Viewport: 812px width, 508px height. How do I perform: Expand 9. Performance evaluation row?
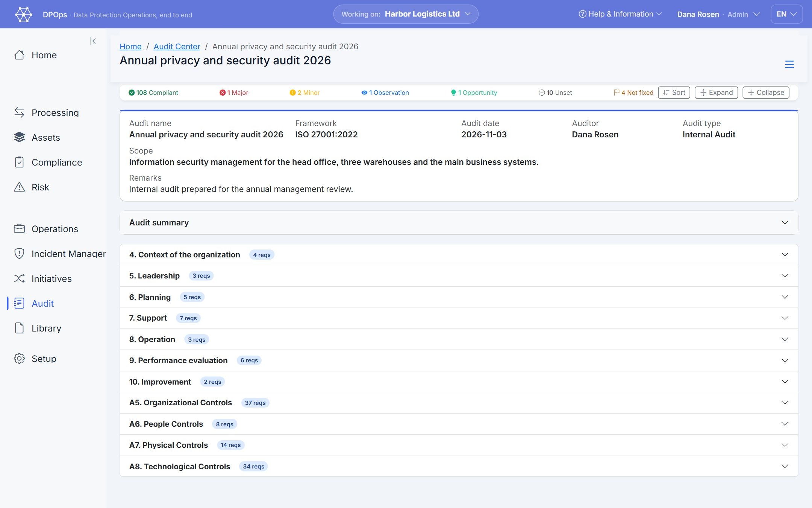[459, 360]
